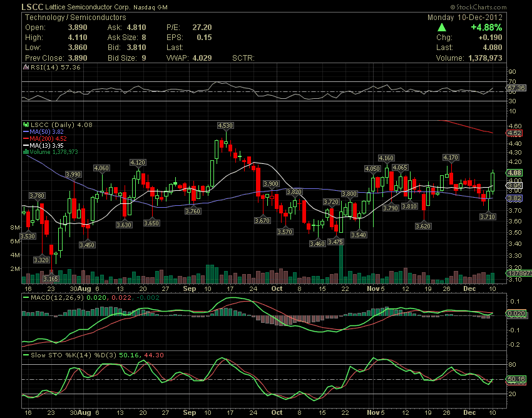Click the green Volume 1,378,973 legend text
This screenshot has width=532, height=418.
[x=54, y=152]
